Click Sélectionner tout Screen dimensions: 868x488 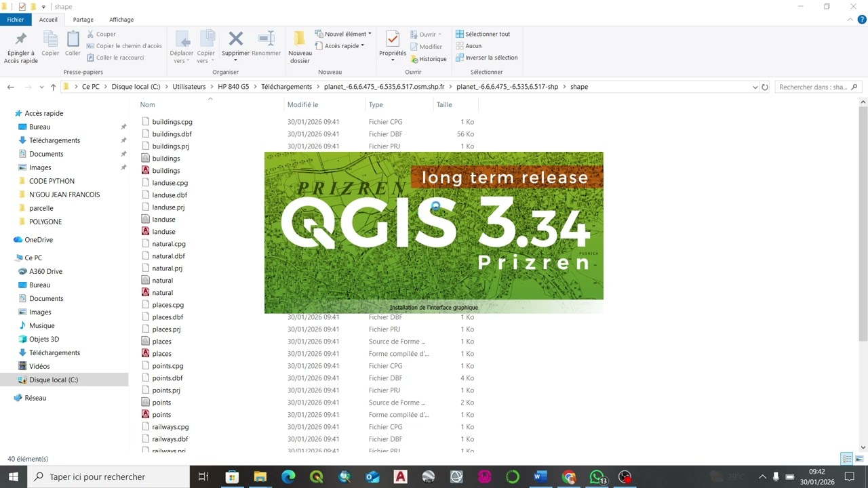483,34
